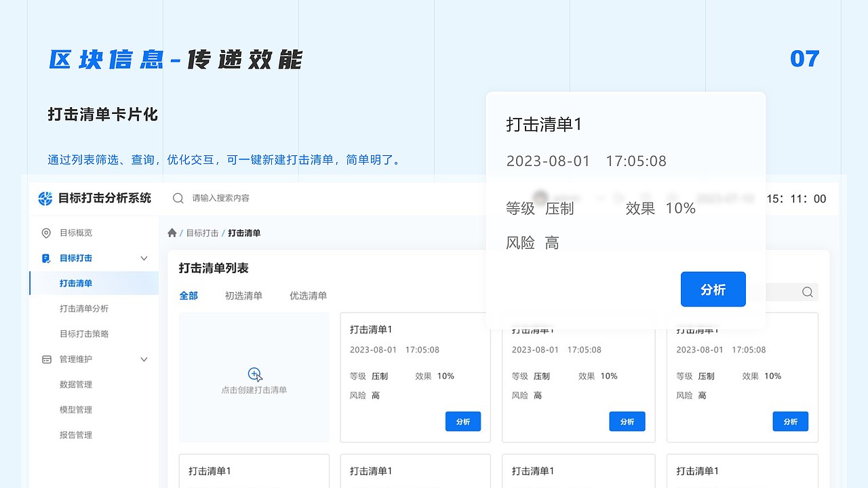Click the magnifier icon in the right search box
The height and width of the screenshot is (488, 868).
point(807,292)
